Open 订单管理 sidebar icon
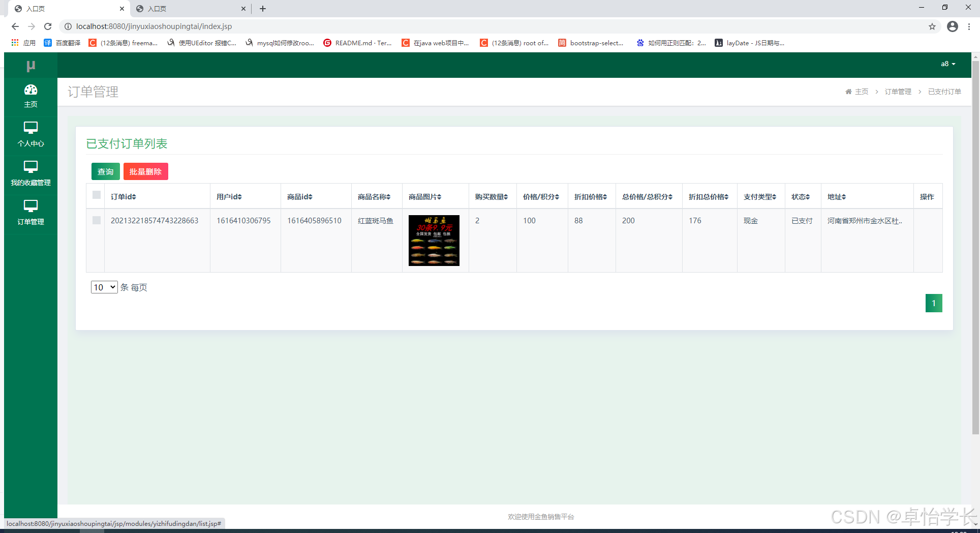Image resolution: width=980 pixels, height=533 pixels. tap(30, 206)
